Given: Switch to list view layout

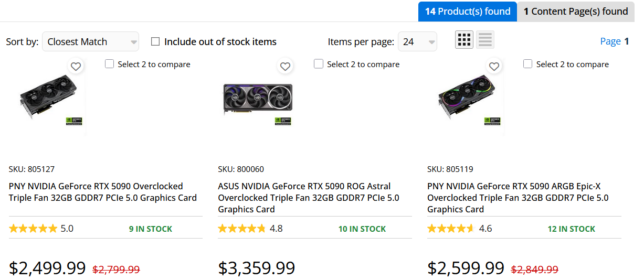Looking at the screenshot, I should click(485, 40).
